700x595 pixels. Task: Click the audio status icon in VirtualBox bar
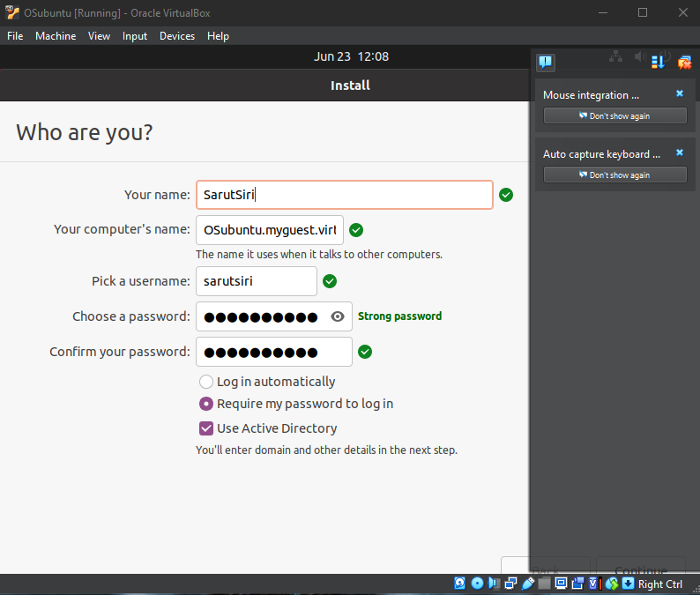point(495,584)
